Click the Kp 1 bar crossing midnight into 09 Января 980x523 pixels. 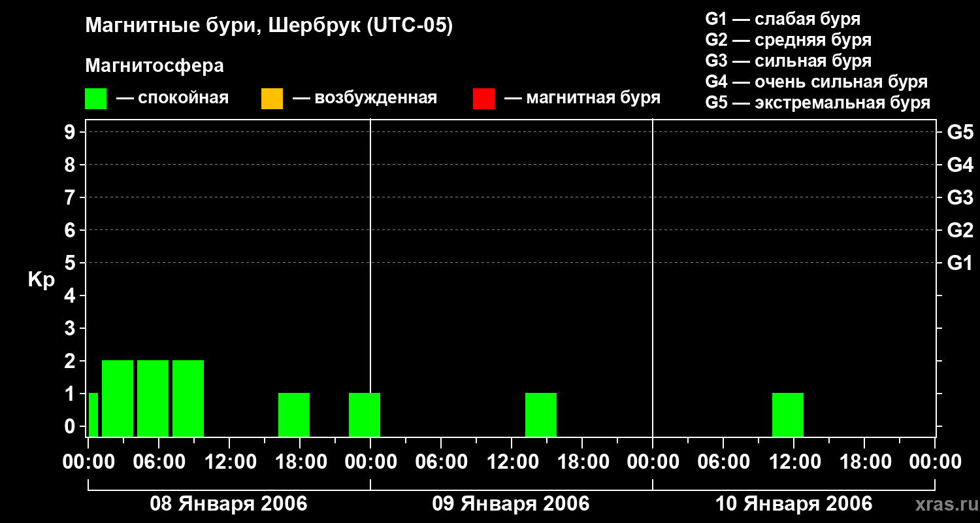click(x=365, y=414)
